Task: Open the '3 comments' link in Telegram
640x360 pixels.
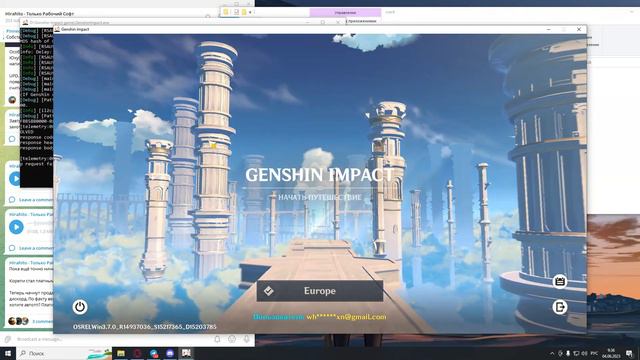Action: coord(42,322)
